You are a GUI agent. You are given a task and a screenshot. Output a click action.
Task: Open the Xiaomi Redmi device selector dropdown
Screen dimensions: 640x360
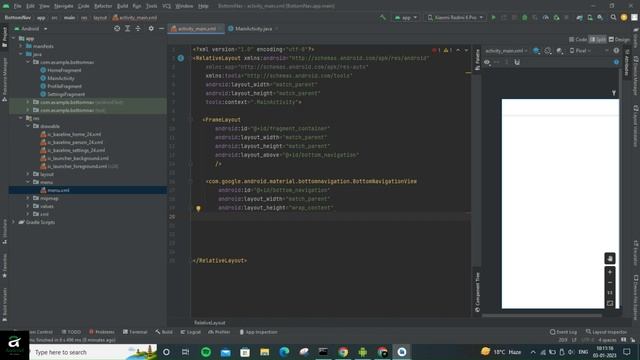(x=455, y=18)
